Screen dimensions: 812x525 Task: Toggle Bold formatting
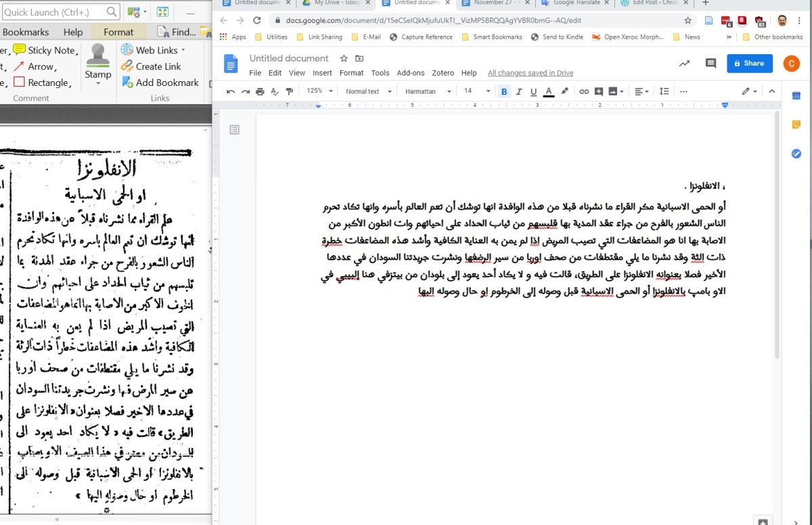[504, 90]
